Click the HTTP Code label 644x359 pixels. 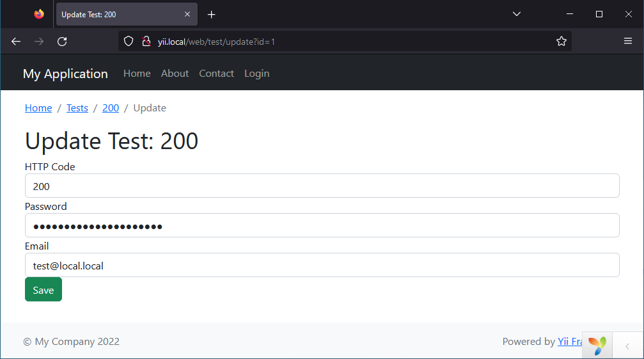pyautogui.click(x=50, y=167)
